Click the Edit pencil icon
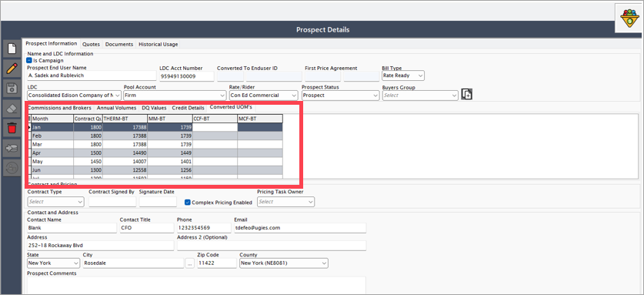 pos(12,69)
